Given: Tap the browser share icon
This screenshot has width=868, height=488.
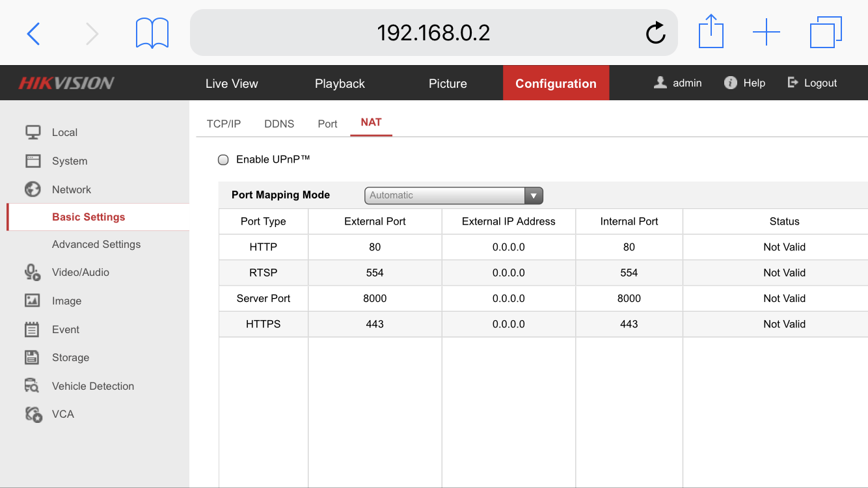Looking at the screenshot, I should pyautogui.click(x=711, y=31).
